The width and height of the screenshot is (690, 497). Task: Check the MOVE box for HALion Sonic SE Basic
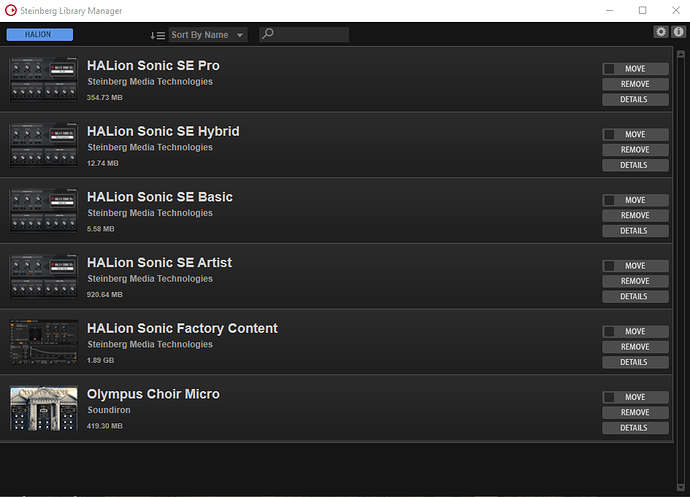pos(609,200)
